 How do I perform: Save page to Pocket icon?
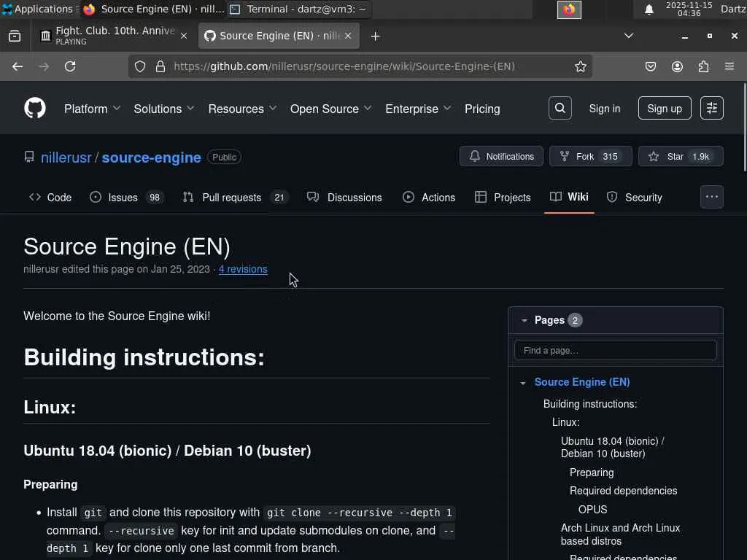[651, 66]
